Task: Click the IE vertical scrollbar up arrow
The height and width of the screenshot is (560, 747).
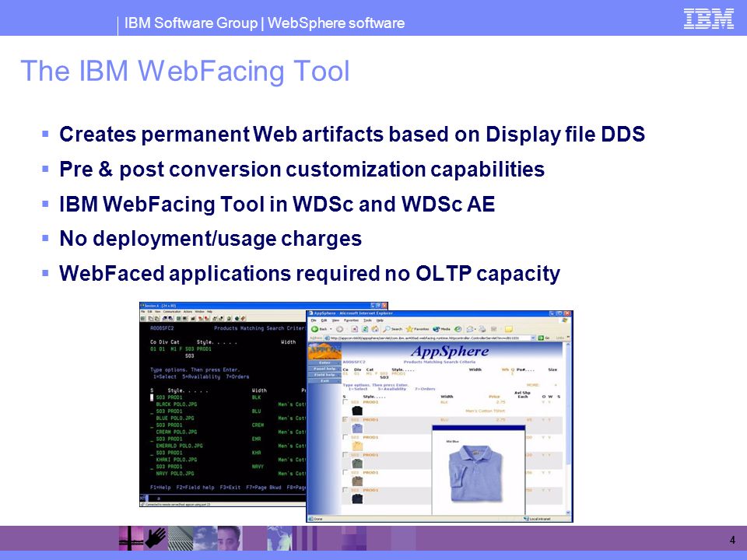Action: pyautogui.click(x=568, y=345)
